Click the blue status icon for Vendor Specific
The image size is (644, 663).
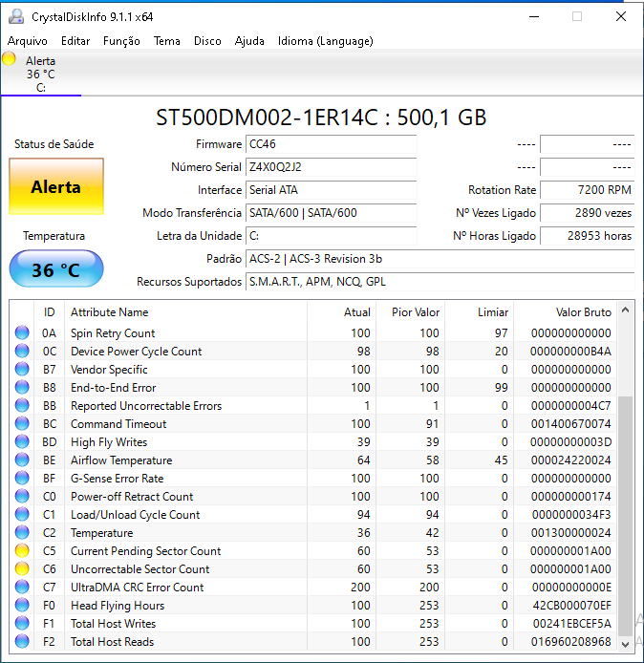tap(22, 369)
